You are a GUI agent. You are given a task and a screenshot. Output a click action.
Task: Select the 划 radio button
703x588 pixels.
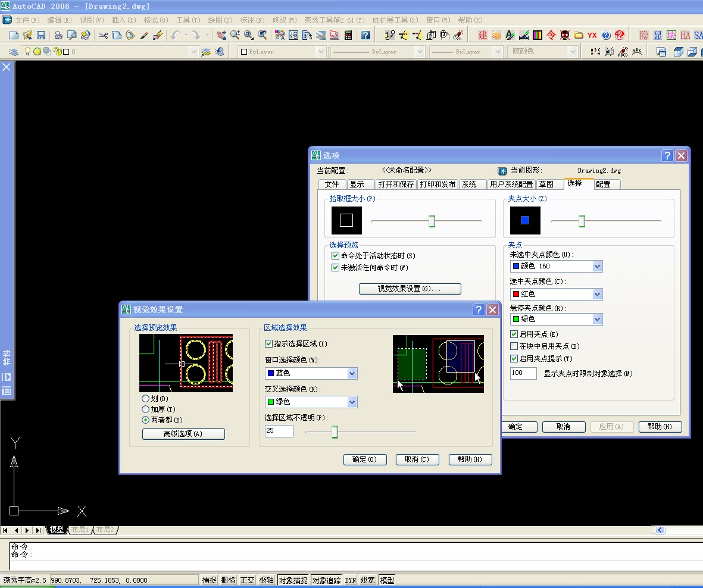(x=145, y=398)
